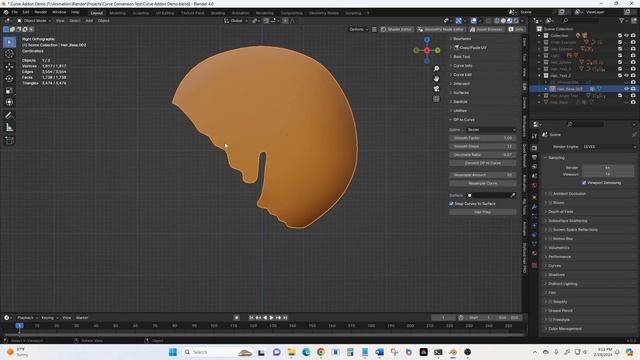Screen dimensions: 640x360
Task: Enable the Motion Blur checkbox
Action: click(550, 239)
